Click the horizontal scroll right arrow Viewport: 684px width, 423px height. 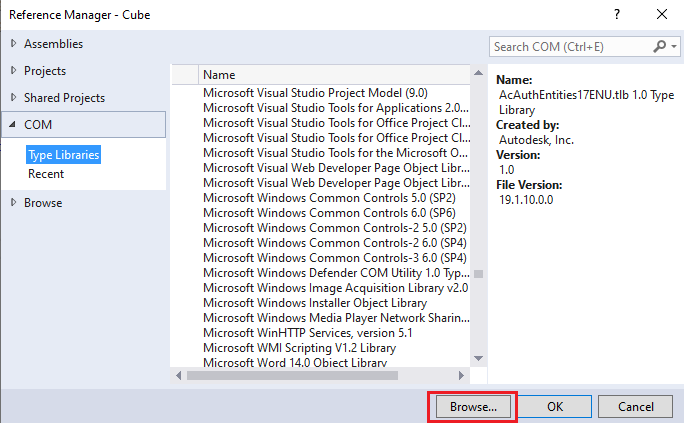(461, 375)
